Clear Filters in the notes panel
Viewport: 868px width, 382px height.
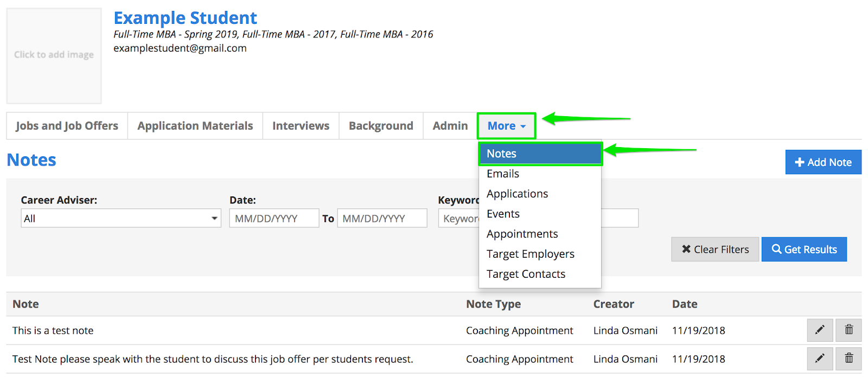[x=714, y=250]
